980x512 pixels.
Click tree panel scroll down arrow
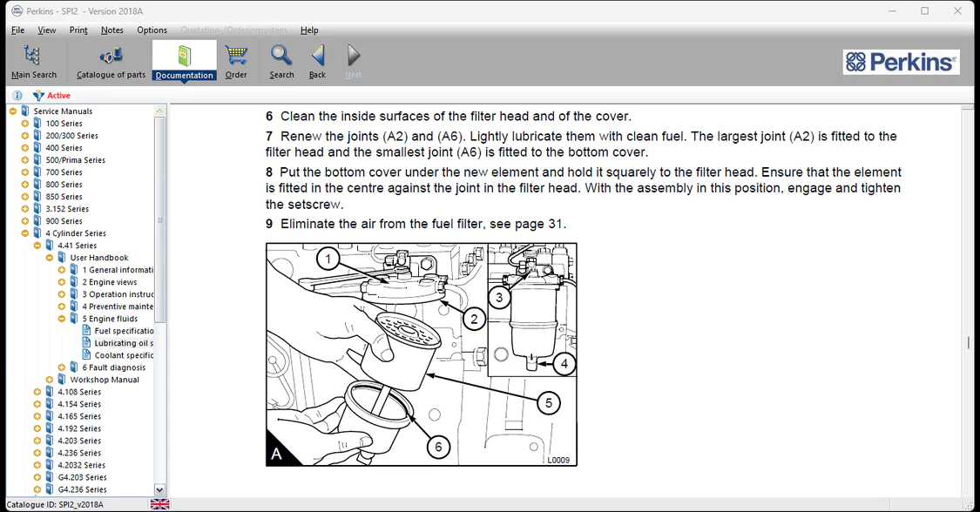(x=159, y=490)
